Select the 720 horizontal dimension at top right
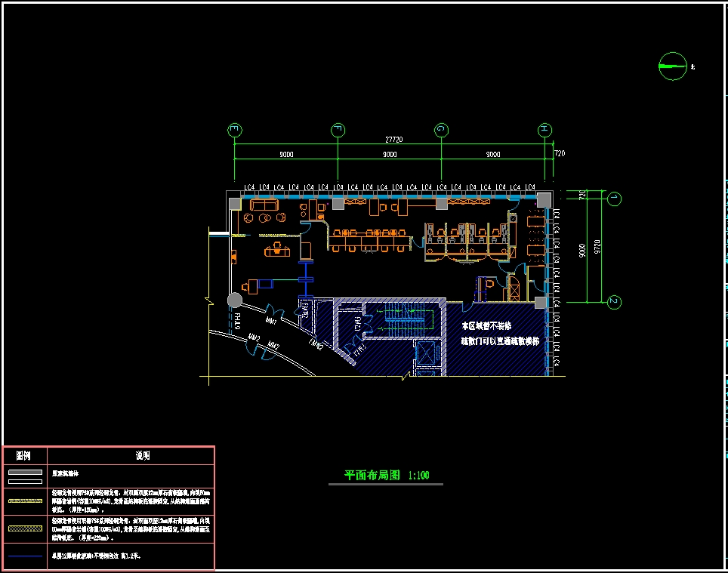The width and height of the screenshot is (728, 573). (560, 154)
